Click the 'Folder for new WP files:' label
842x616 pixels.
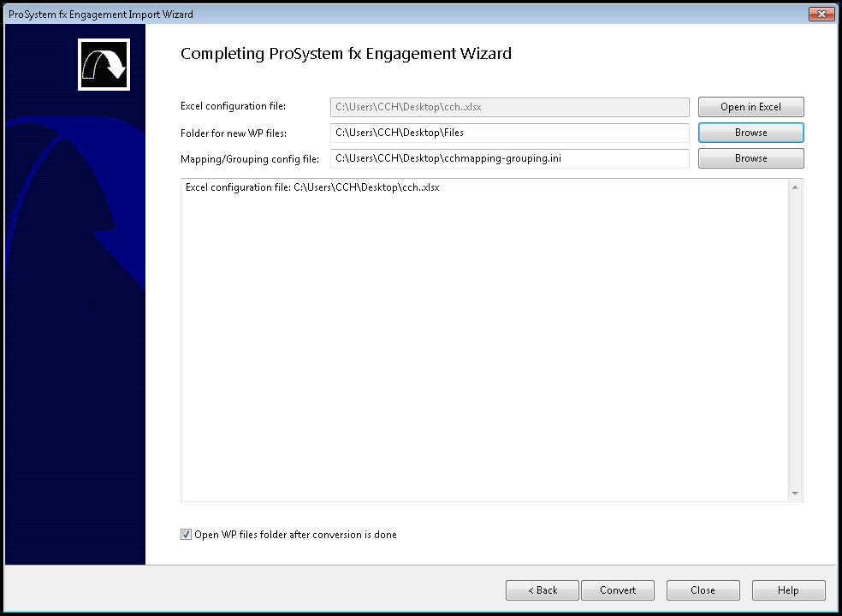(x=234, y=133)
